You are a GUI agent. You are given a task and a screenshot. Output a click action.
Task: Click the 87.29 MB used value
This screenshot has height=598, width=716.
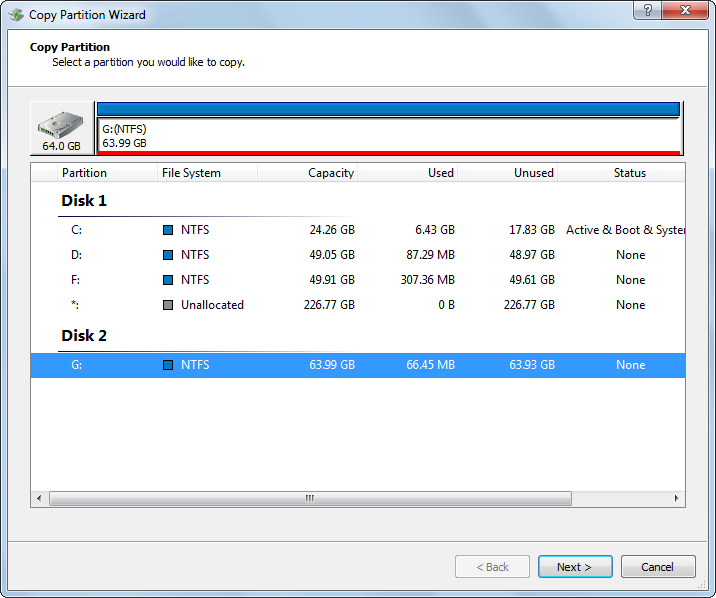click(x=431, y=255)
